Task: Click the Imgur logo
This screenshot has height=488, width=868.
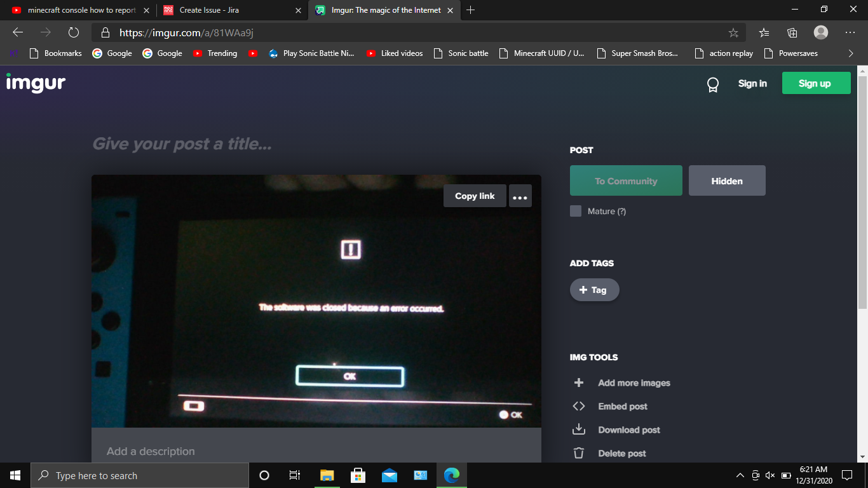Action: [36, 83]
